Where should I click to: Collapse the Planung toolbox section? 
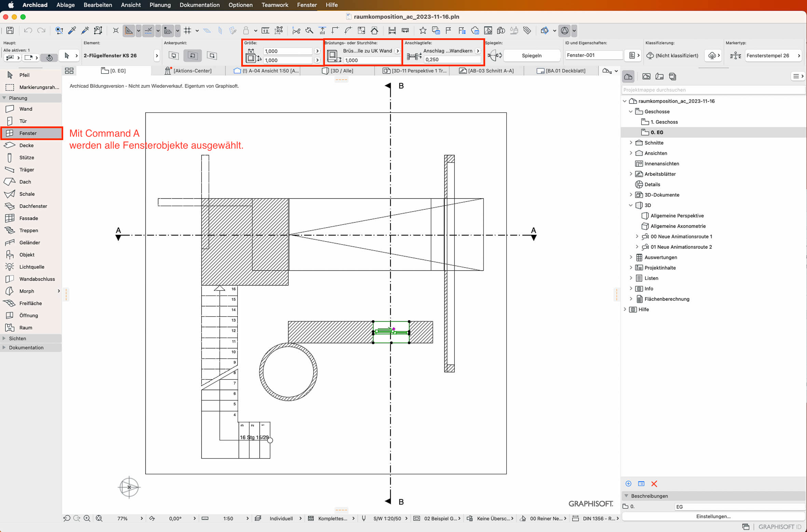4,98
